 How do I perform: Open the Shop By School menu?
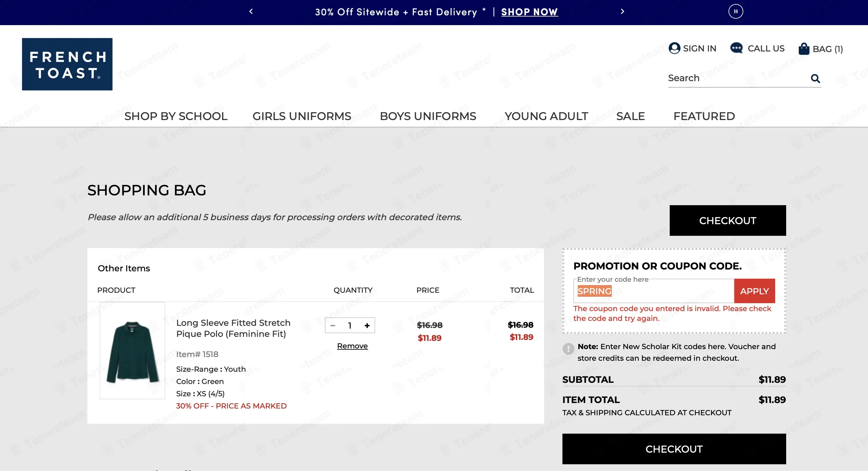[x=176, y=116]
